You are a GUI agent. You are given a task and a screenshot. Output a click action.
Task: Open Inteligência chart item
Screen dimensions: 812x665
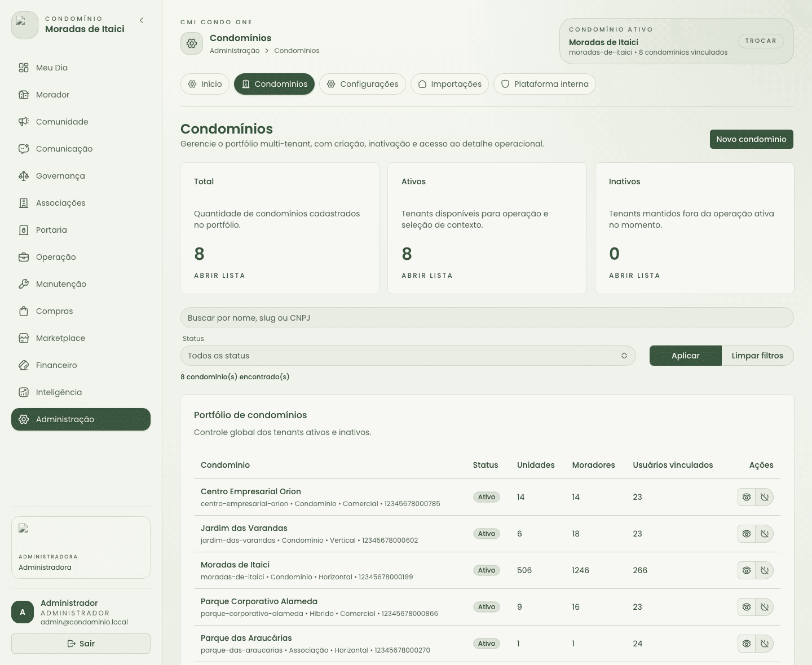tap(81, 392)
